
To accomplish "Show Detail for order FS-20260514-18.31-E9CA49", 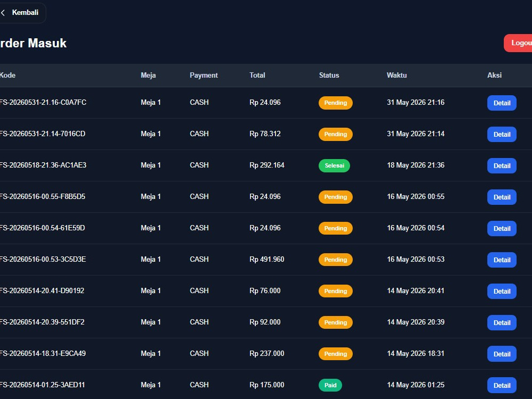I will click(x=502, y=354).
